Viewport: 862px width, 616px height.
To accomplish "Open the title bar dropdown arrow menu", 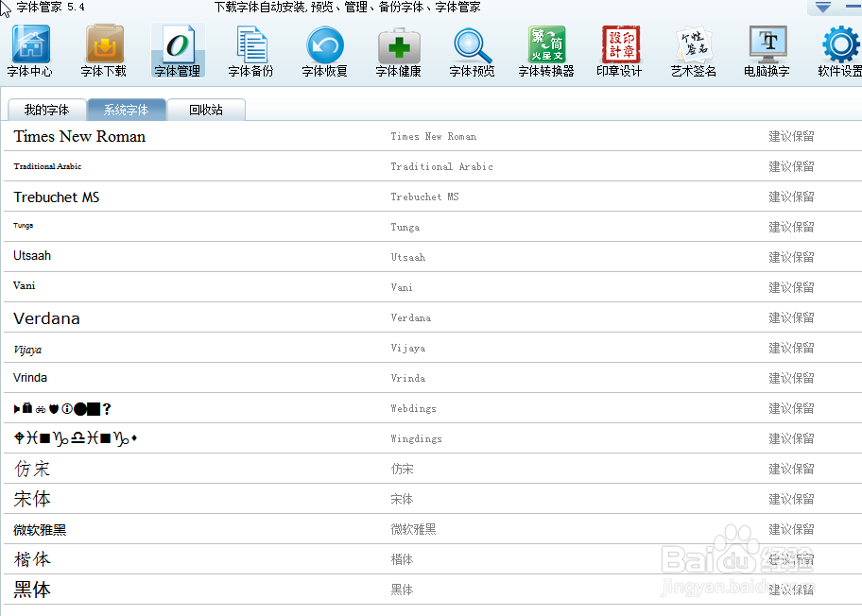I will coord(823,8).
